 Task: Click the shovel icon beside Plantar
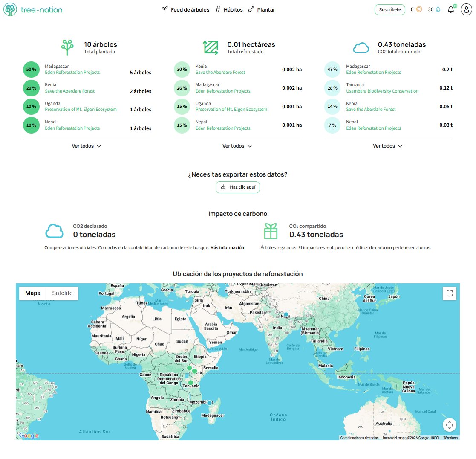tap(251, 9)
